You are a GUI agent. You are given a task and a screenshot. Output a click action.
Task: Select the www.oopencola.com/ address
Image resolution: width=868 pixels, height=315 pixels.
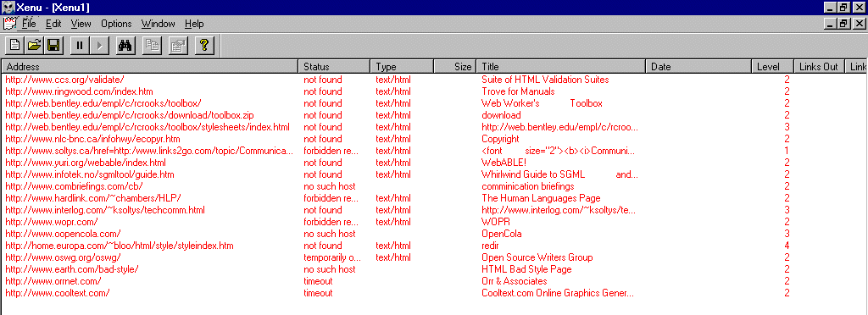click(x=63, y=234)
